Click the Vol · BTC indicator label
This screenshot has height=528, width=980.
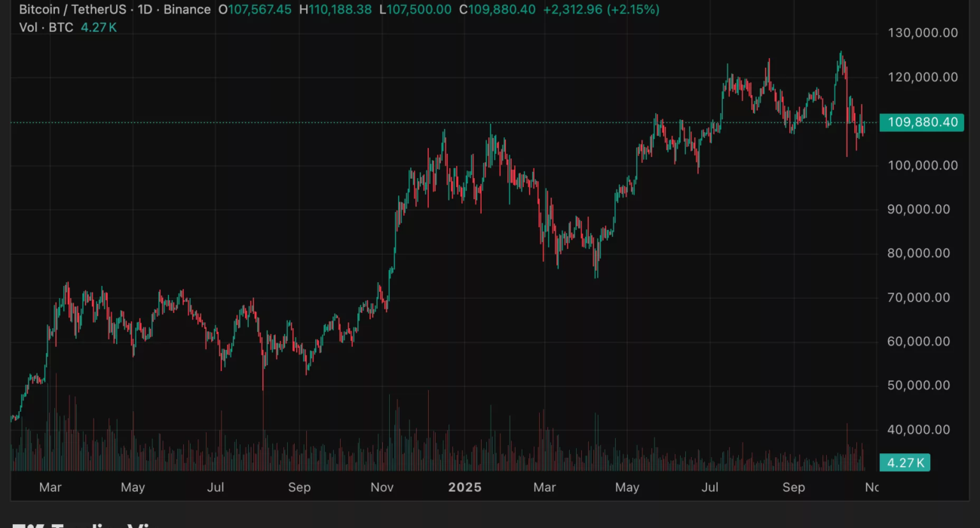[47, 27]
